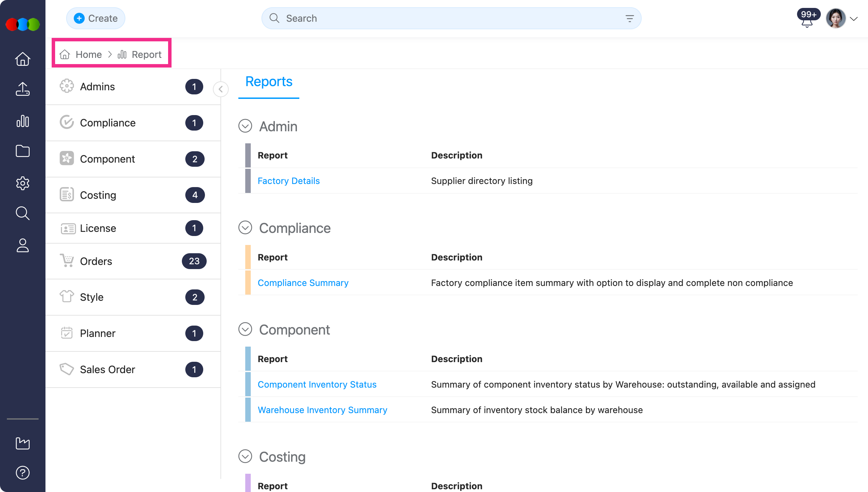Open the folder icon in the sidebar
Viewport: 868px width, 492px height.
click(23, 151)
